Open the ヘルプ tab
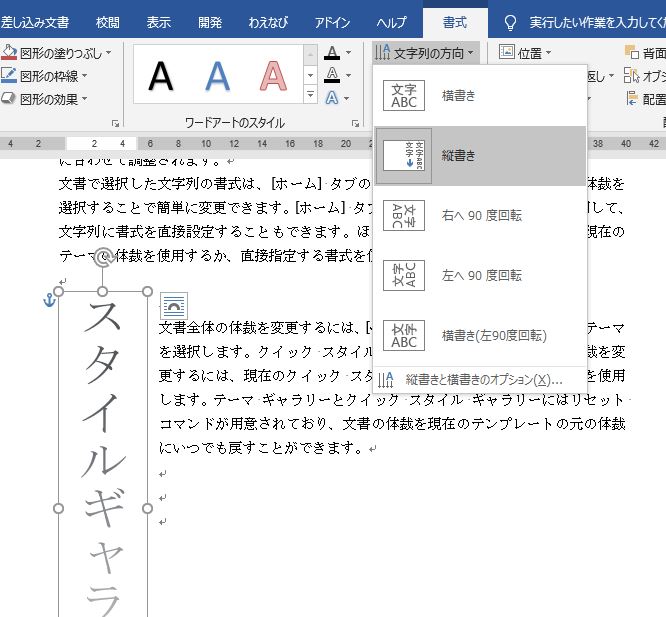666x617 pixels. click(391, 22)
